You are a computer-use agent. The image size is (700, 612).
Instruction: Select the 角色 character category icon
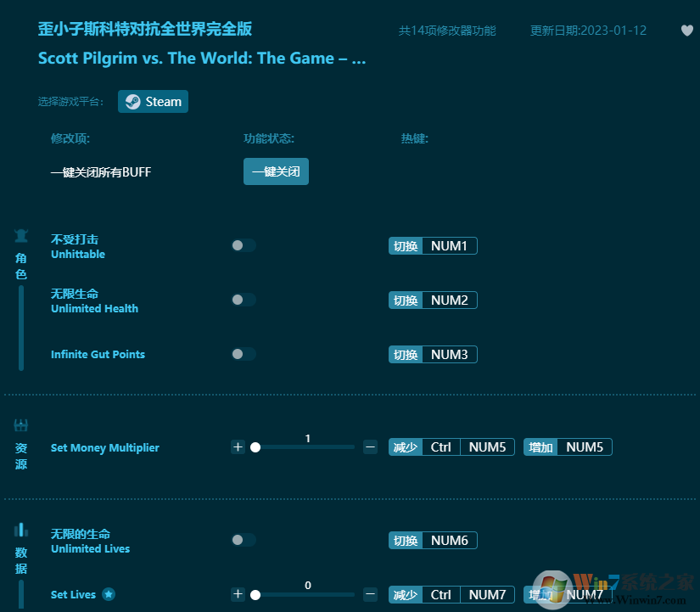click(21, 236)
